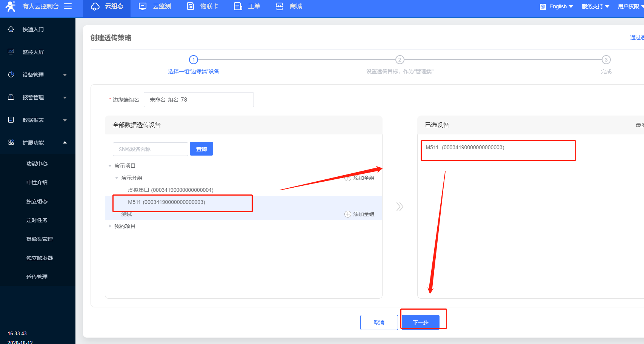Expand the 我的项目 tree node

click(x=110, y=226)
